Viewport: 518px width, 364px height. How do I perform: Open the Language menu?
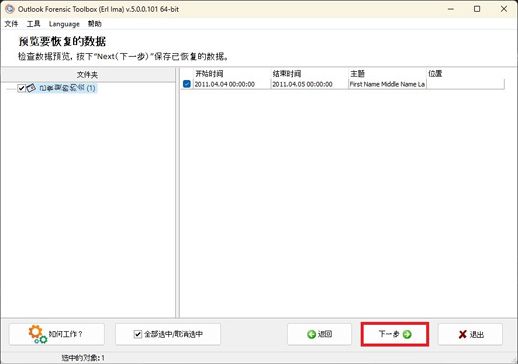click(x=64, y=24)
